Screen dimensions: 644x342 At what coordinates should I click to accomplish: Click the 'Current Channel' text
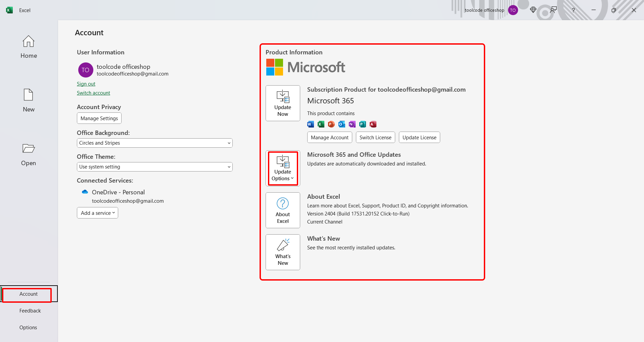click(x=325, y=222)
